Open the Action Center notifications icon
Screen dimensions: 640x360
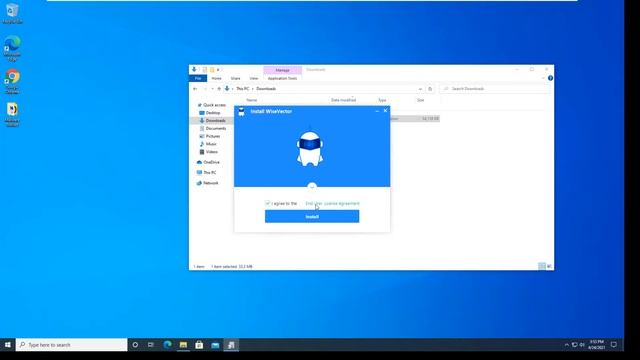(613, 345)
